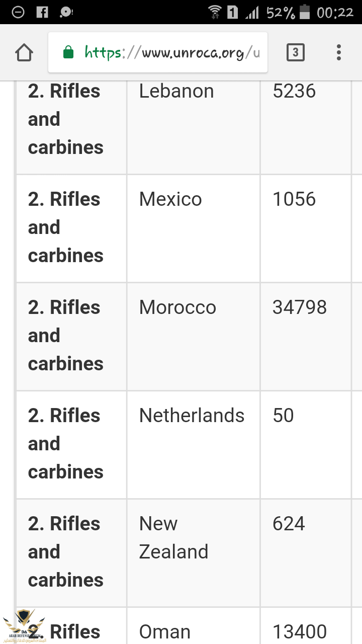Tap the Arab Defense watermark logo
Viewport: 362px width, 644px height.
pos(24,626)
